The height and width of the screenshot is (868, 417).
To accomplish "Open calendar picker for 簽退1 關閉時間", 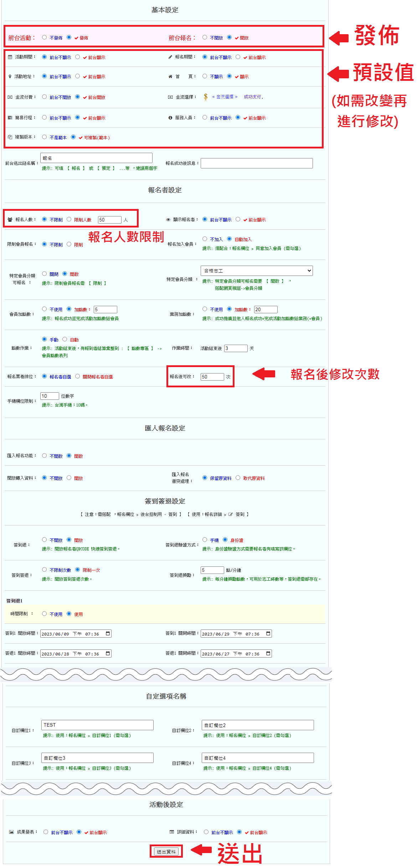I will tap(268, 653).
